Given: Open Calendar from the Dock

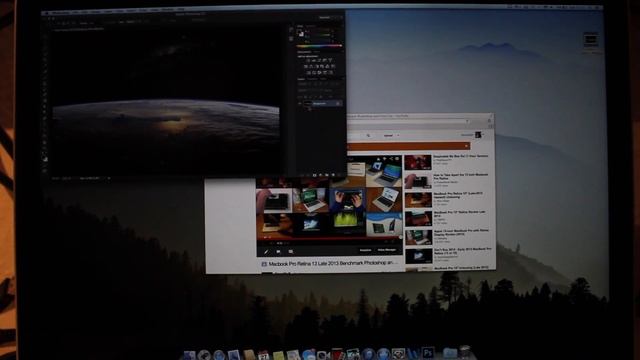Looking at the screenshot, I should (263, 355).
